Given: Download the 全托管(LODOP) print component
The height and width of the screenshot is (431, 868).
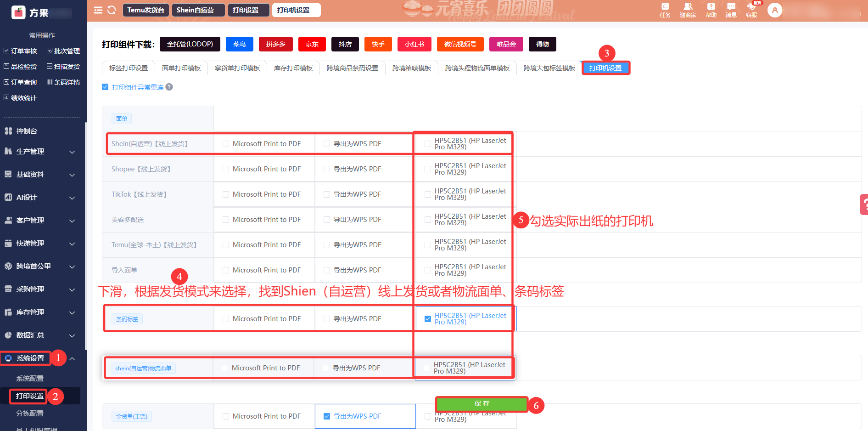Looking at the screenshot, I should click(x=190, y=44).
